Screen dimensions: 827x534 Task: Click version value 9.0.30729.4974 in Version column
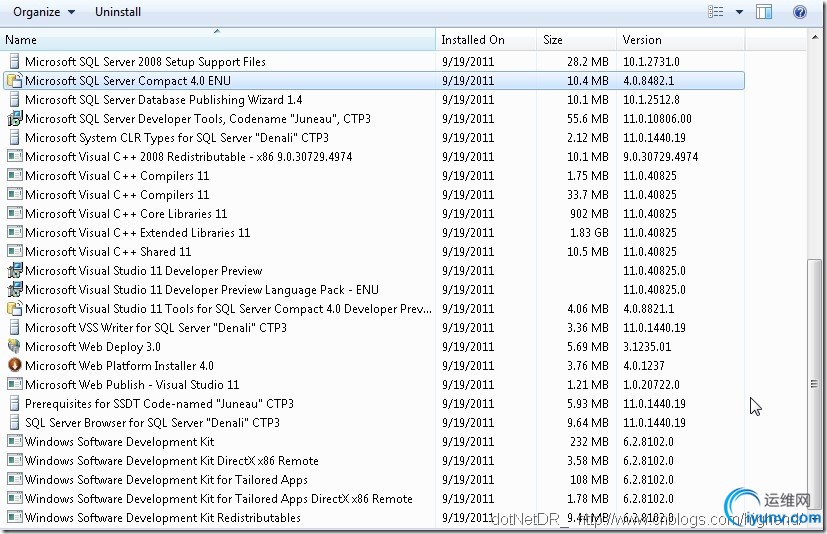pos(660,157)
